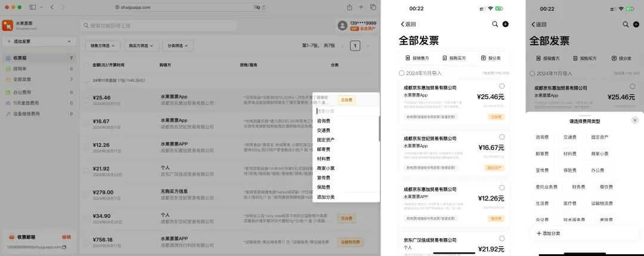
Task: Check the select-all checkbox in table header
Action: 86,65
